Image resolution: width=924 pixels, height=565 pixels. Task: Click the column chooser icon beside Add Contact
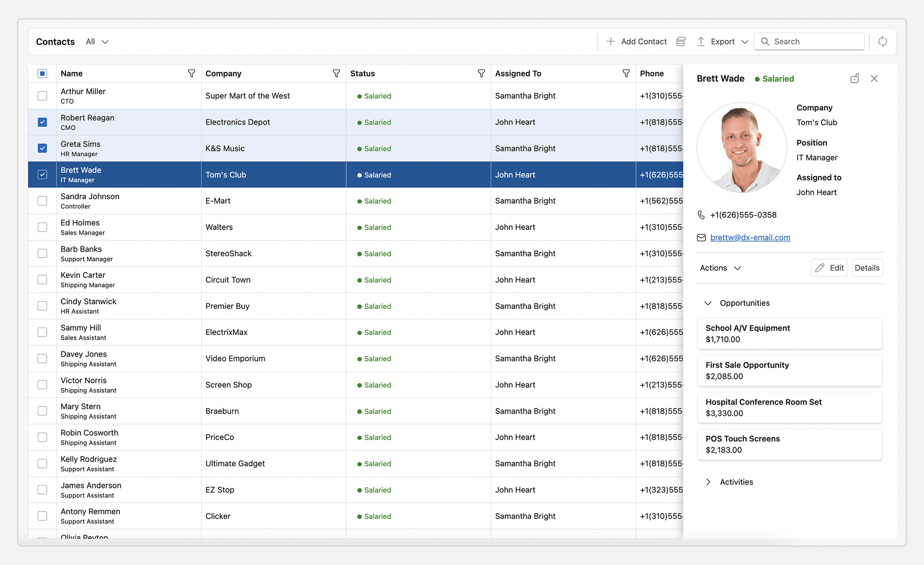point(680,41)
